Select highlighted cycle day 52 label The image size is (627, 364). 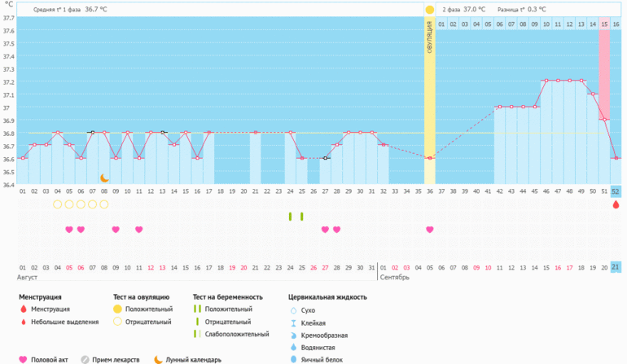pos(616,191)
